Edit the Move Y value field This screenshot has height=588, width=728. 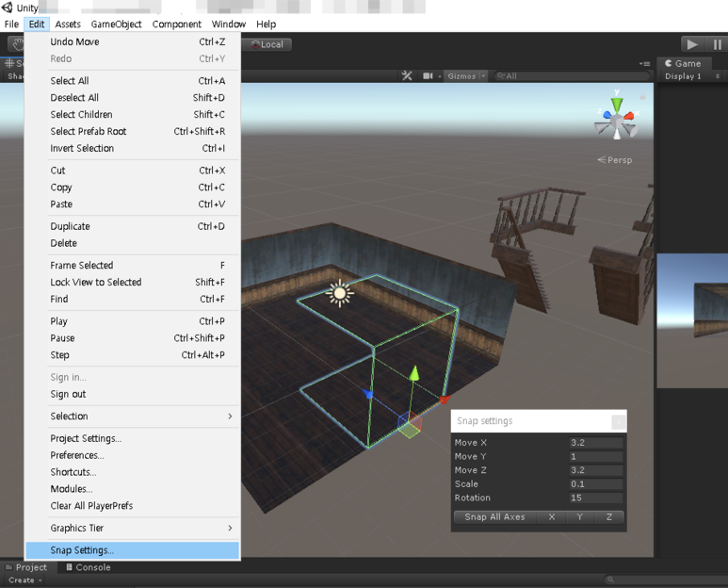tap(596, 457)
